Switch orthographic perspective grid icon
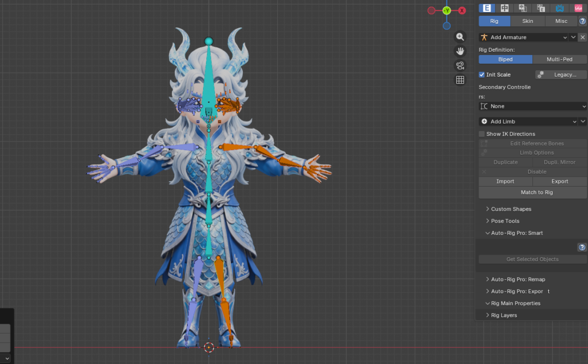The width and height of the screenshot is (588, 364). pos(460,80)
